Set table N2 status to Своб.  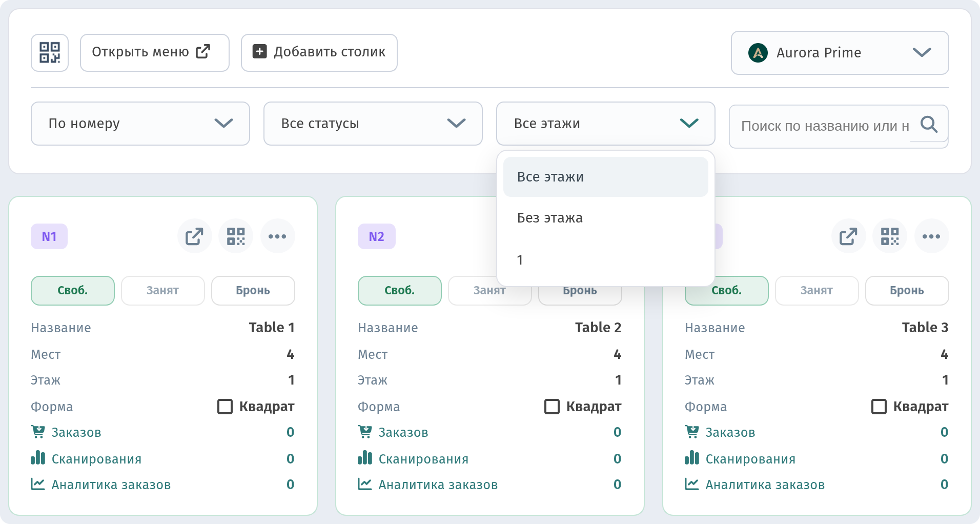[x=400, y=291]
